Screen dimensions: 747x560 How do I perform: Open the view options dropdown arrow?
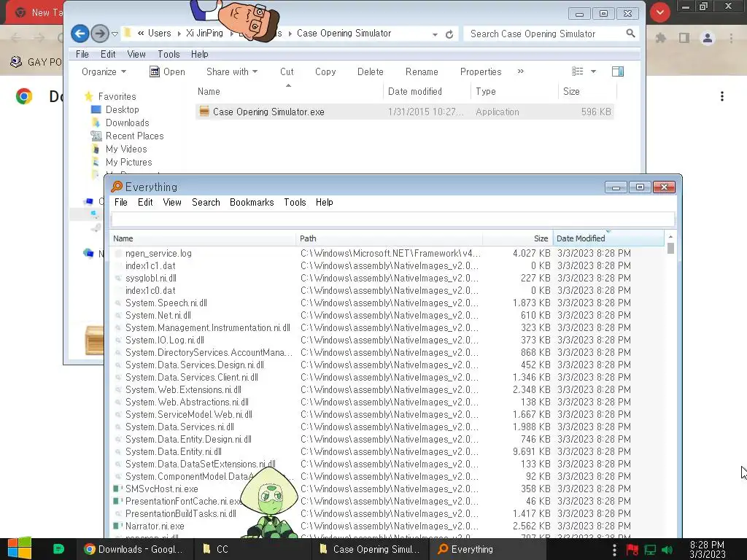click(x=593, y=71)
